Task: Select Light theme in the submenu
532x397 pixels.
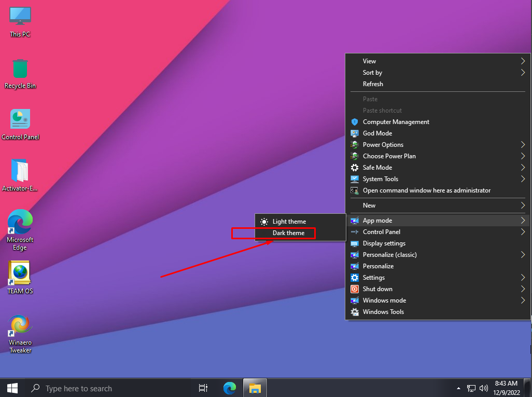Action: (289, 222)
